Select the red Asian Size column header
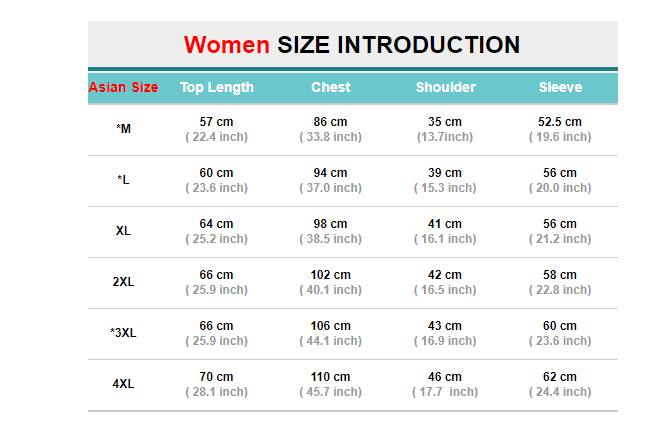Image resolution: width=666 pixels, height=441 pixels. point(123,87)
